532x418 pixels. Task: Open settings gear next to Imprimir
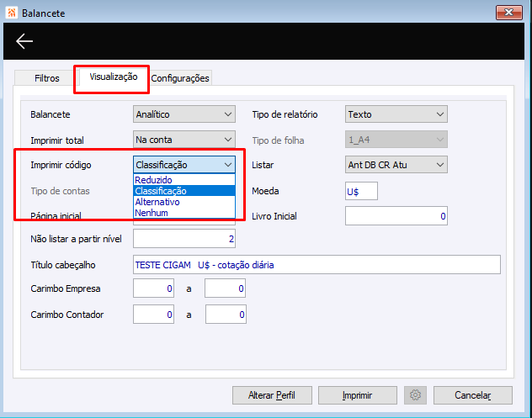point(415,395)
